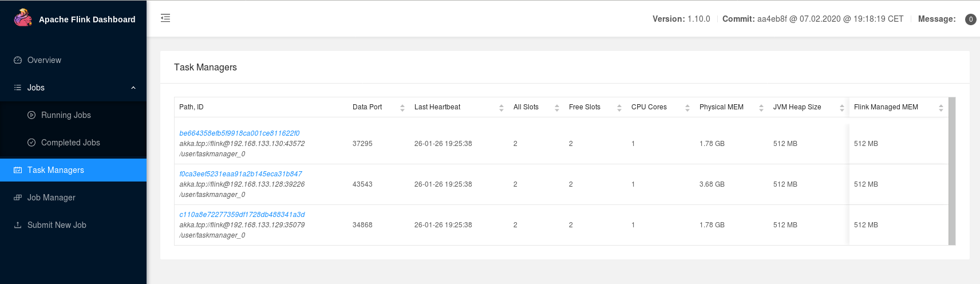Open task manager be664358efb5f9918ca001ce811622f0

point(239,133)
